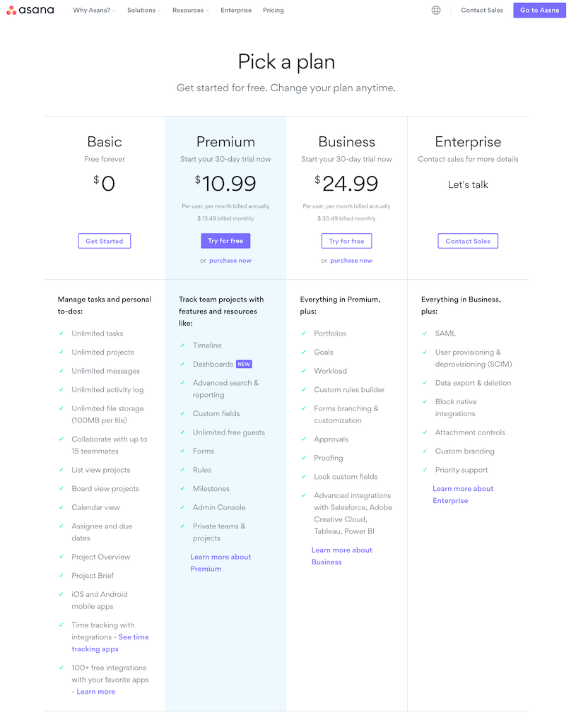588x722 pixels.
Task: Click the checkmark beside Unlimited tasks
Action: pos(61,333)
